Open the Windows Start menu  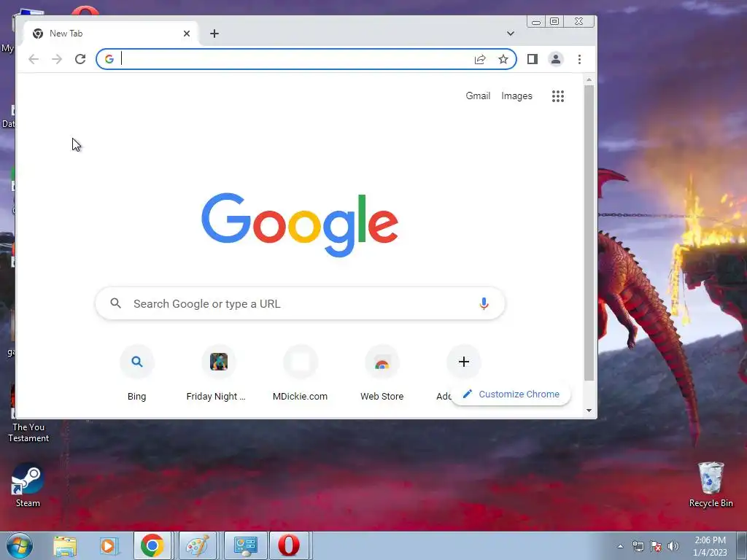point(19,545)
